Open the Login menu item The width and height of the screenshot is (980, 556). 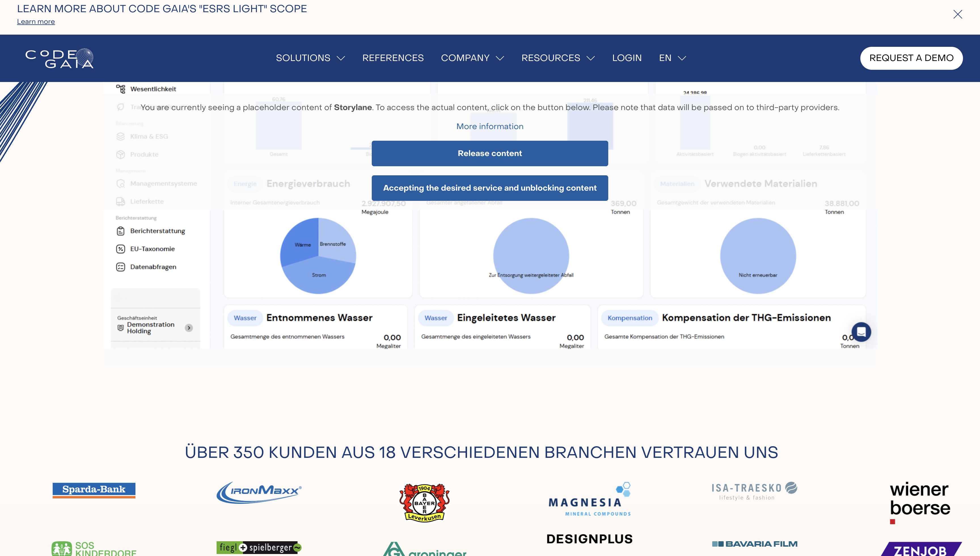pyautogui.click(x=627, y=58)
